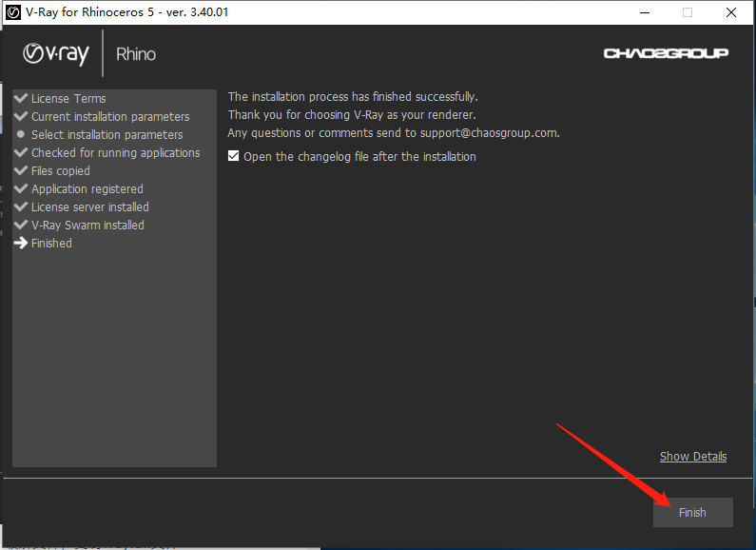Screen dimensions: 756x550
Task: Click installation finished successfully message
Action: (353, 97)
